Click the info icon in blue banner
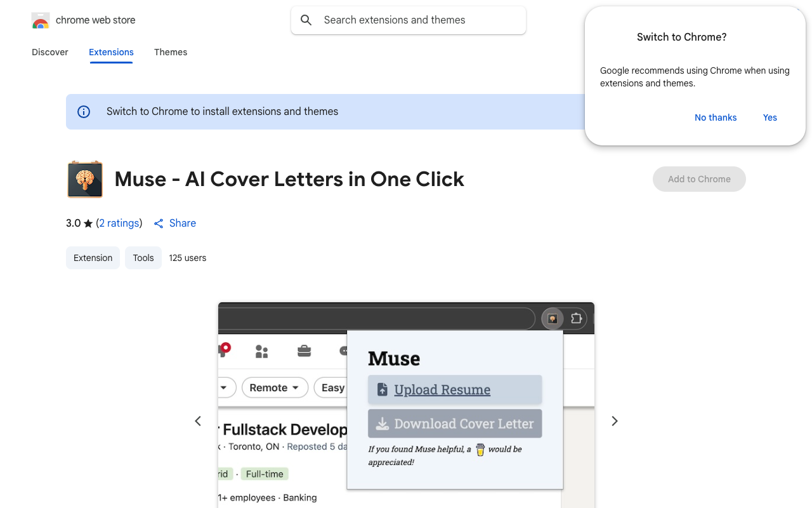812x508 pixels. click(84, 112)
